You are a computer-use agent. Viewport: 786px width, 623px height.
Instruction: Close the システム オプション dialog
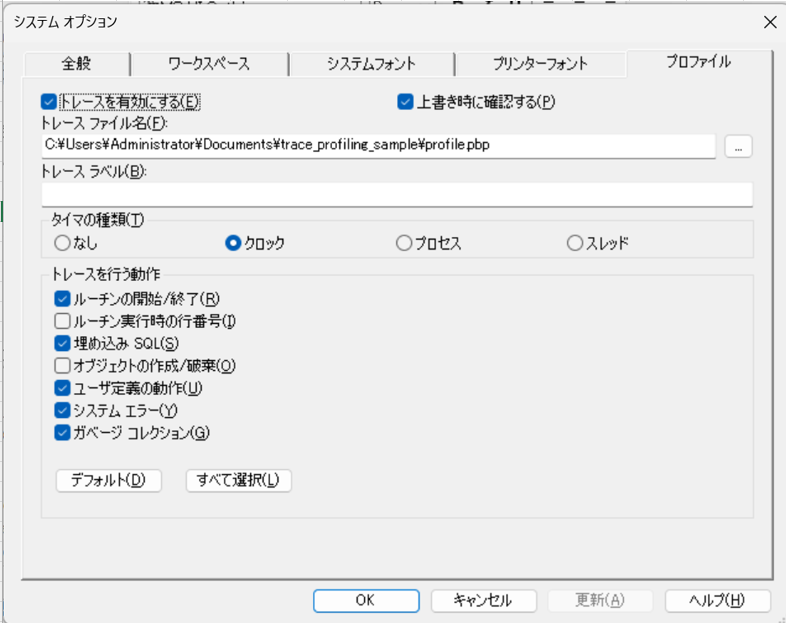point(769,22)
